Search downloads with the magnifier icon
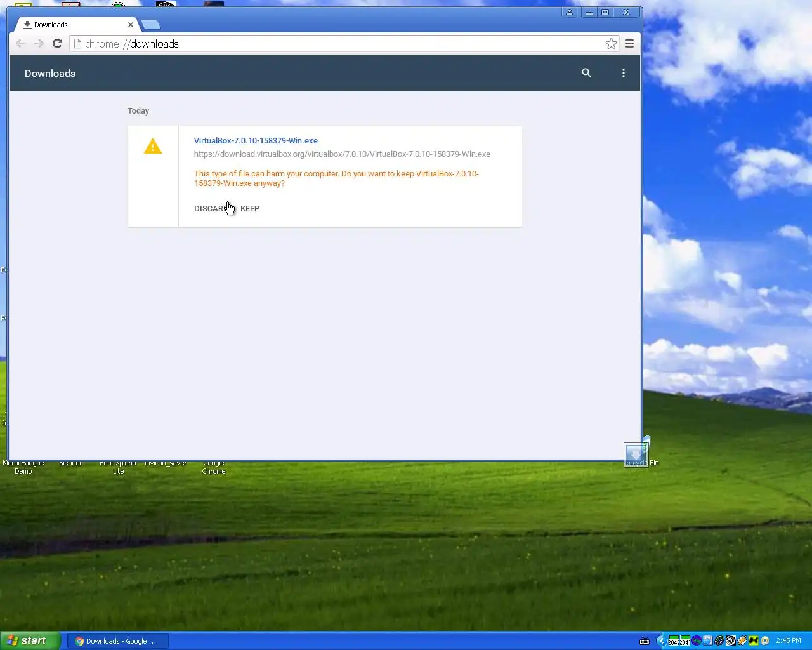The image size is (812, 650). (x=586, y=73)
